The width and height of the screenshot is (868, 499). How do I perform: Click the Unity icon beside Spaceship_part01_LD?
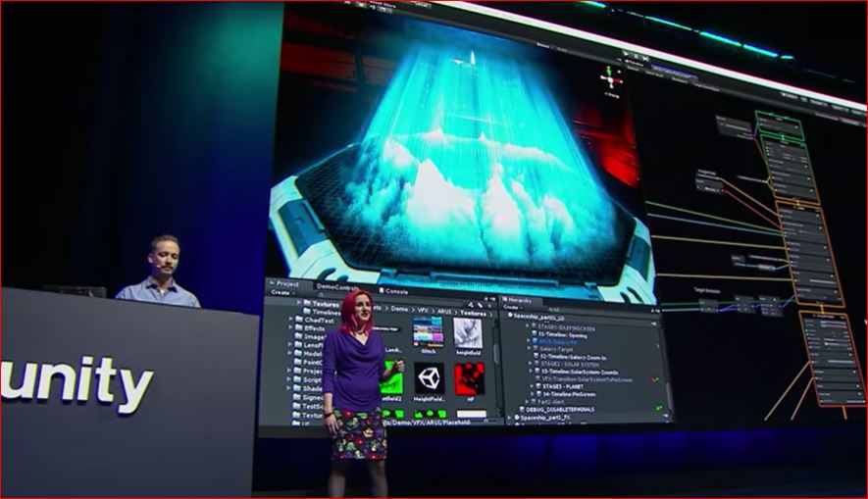(x=510, y=316)
